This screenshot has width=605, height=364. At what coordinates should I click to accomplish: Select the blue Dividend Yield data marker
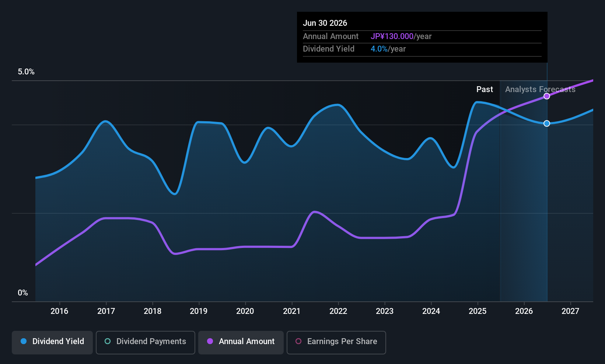(547, 123)
